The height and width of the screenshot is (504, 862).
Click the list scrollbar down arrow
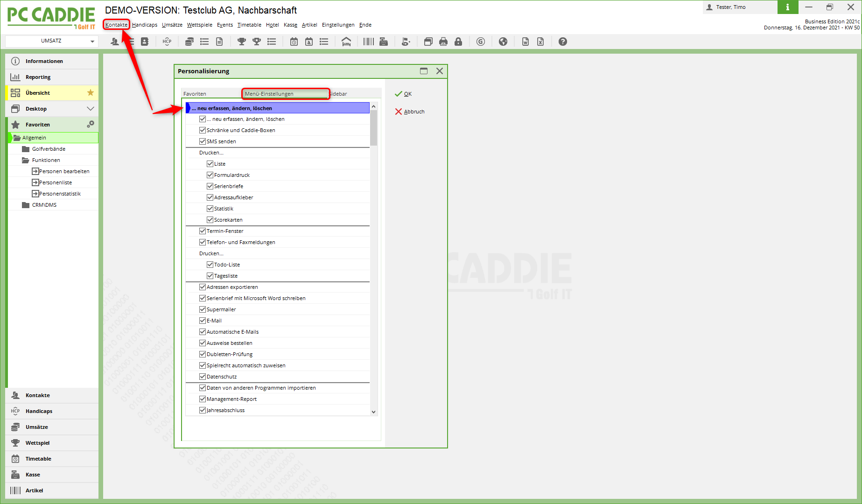pyautogui.click(x=373, y=412)
